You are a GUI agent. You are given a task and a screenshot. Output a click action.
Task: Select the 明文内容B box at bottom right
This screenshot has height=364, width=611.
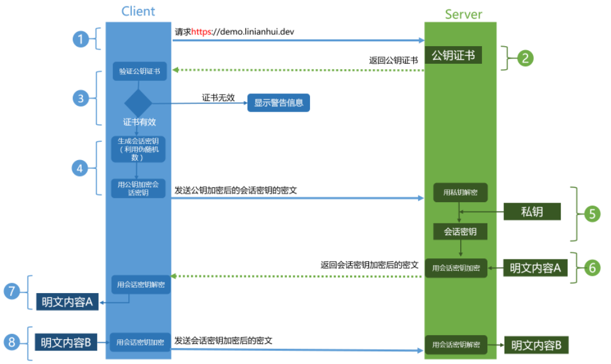pos(536,345)
